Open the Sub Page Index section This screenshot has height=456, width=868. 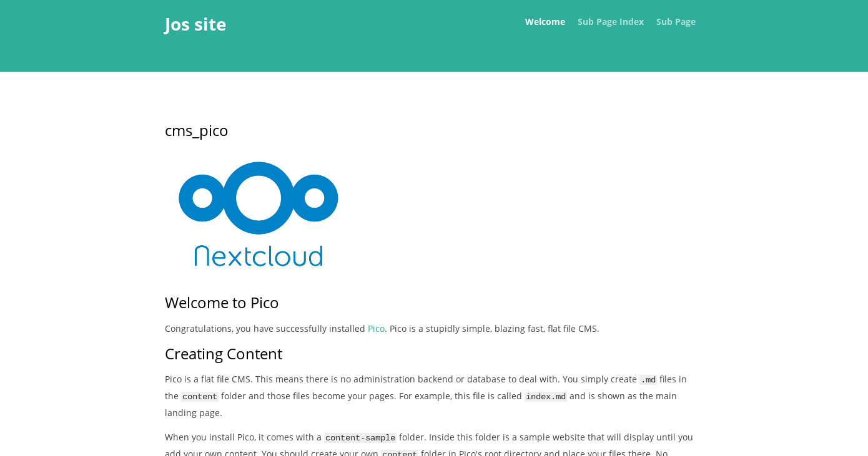tap(610, 21)
